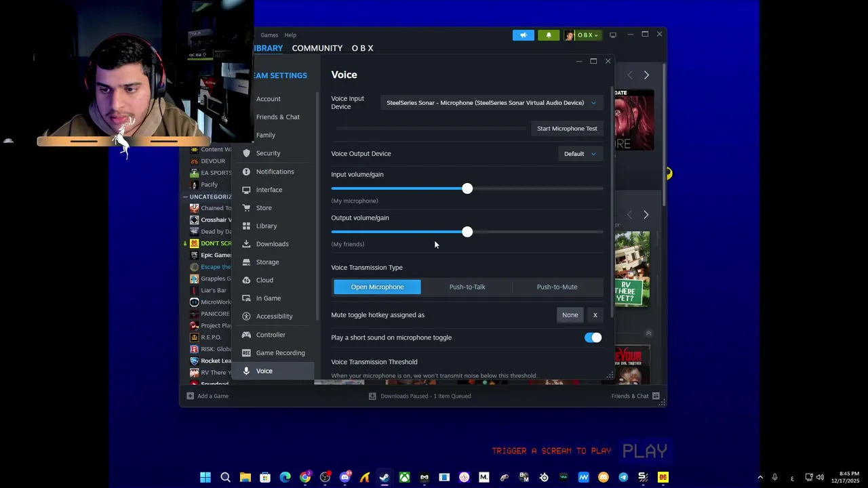Viewport: 868px width, 488px height.
Task: Open the O B X account dropdown
Action: (x=583, y=35)
